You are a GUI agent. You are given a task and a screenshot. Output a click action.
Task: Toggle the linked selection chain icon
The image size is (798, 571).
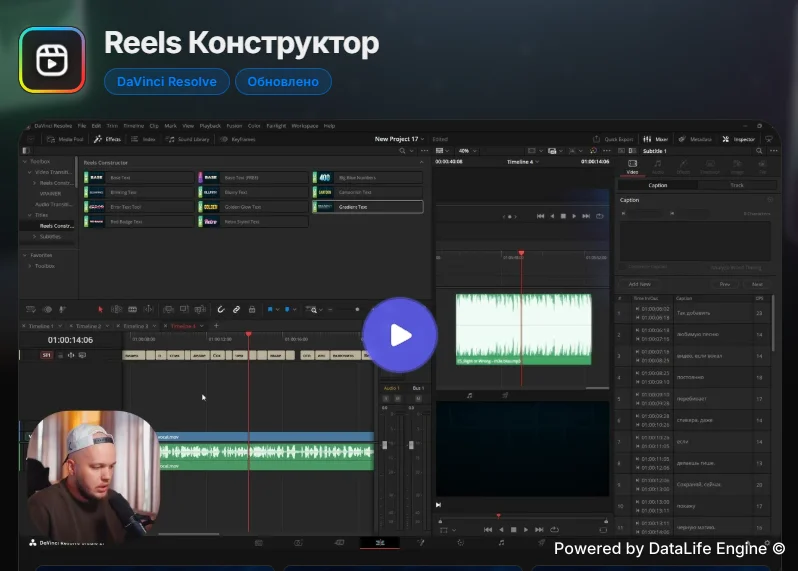point(236,309)
